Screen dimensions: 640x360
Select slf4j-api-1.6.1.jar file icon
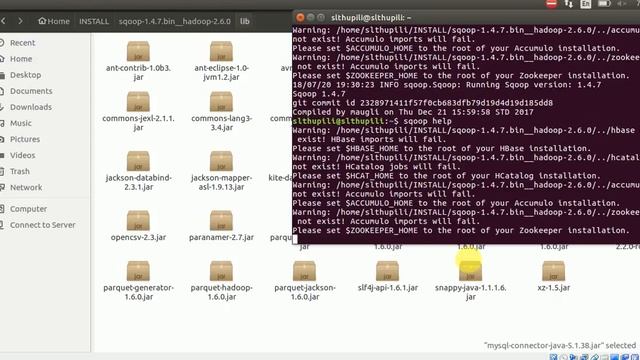tap(387, 271)
